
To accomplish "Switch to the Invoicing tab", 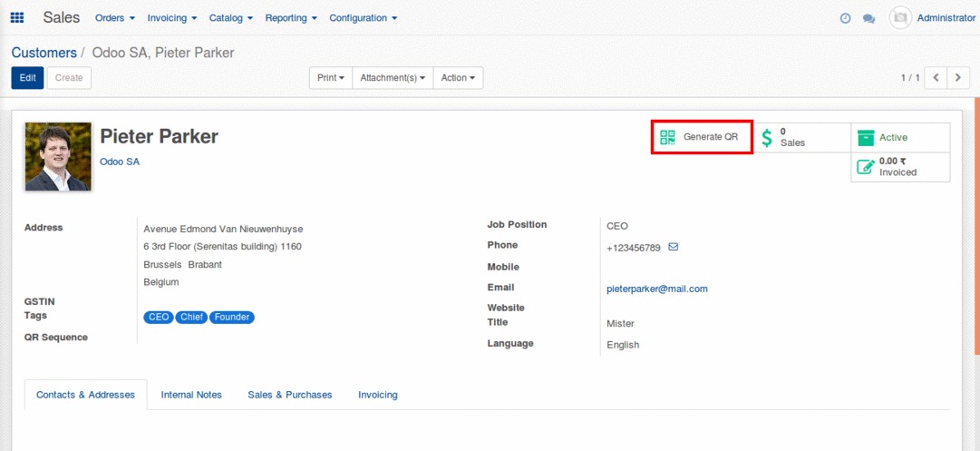I will (377, 395).
